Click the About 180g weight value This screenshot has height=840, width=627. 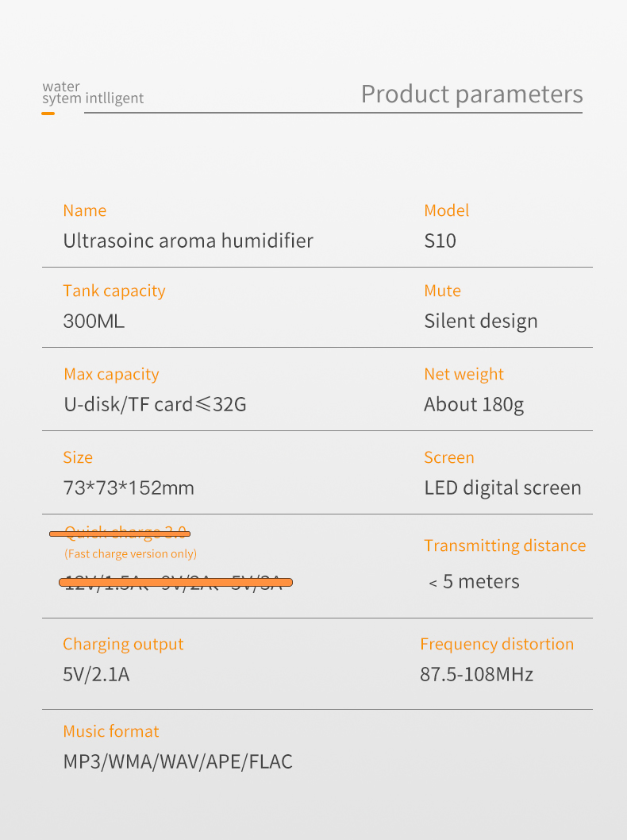click(474, 405)
